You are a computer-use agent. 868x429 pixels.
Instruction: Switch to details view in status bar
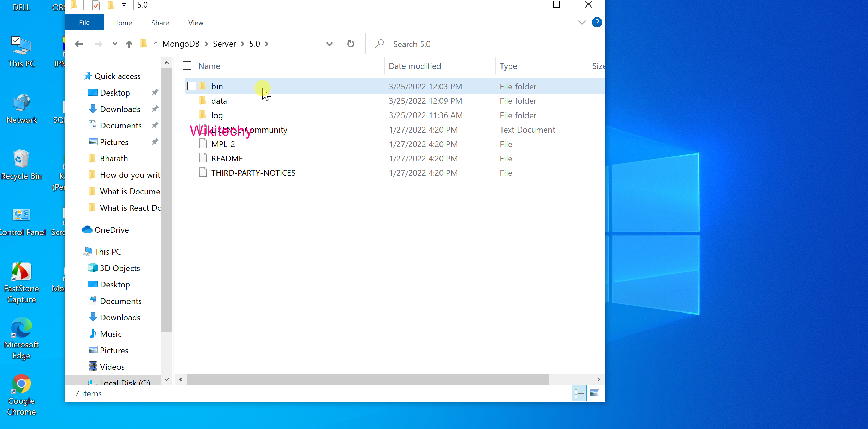click(x=579, y=393)
